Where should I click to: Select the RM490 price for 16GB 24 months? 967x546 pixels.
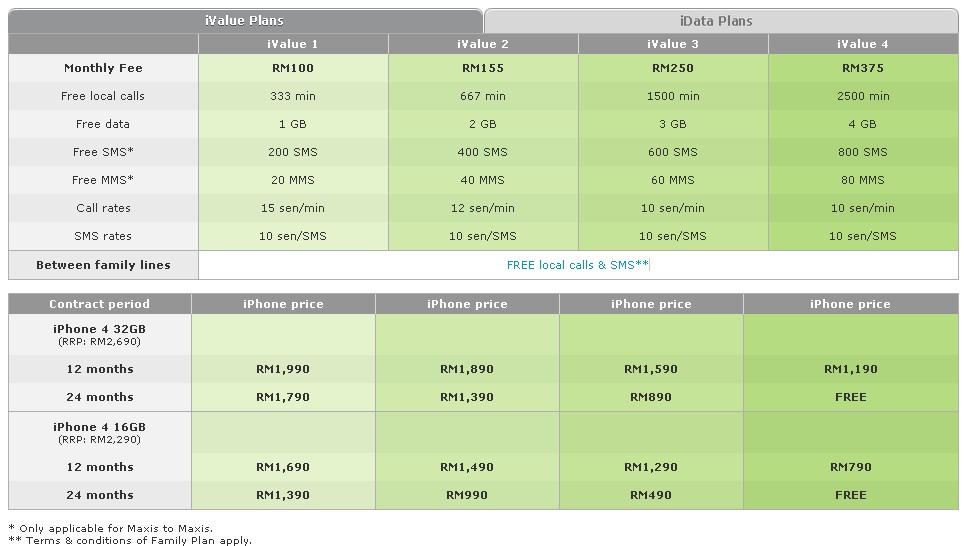click(x=651, y=495)
